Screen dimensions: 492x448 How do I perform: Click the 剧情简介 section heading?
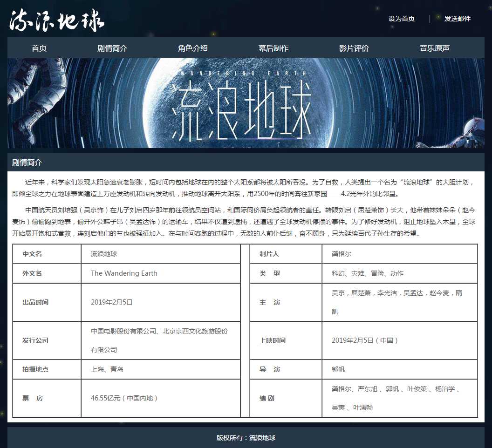(x=27, y=163)
